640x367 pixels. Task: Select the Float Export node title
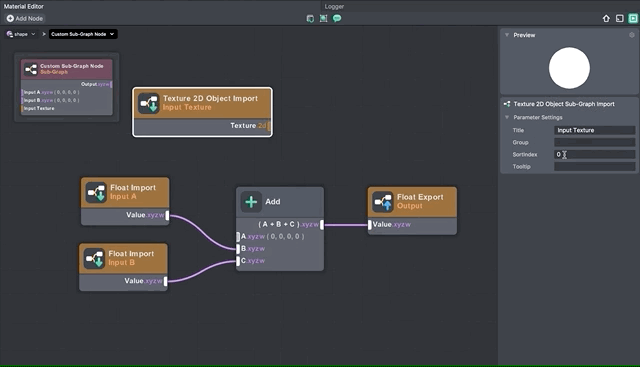pyautogui.click(x=420, y=197)
